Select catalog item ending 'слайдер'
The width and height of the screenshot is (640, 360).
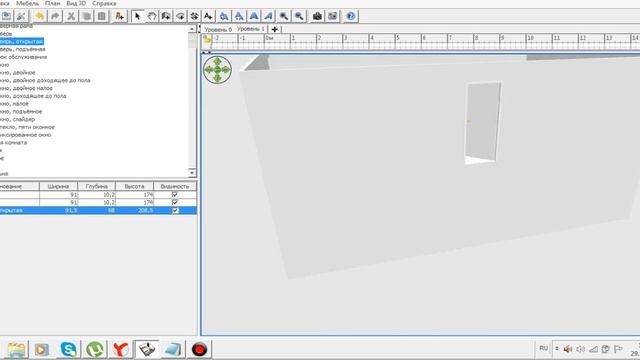tap(18, 119)
